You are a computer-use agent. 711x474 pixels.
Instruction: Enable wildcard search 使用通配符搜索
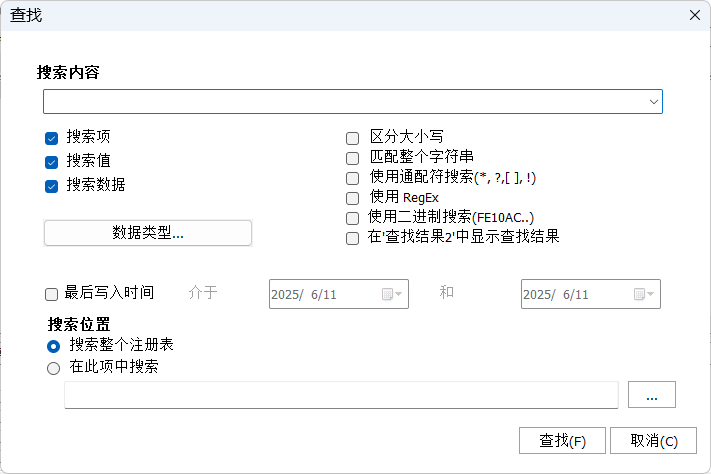tap(352, 178)
